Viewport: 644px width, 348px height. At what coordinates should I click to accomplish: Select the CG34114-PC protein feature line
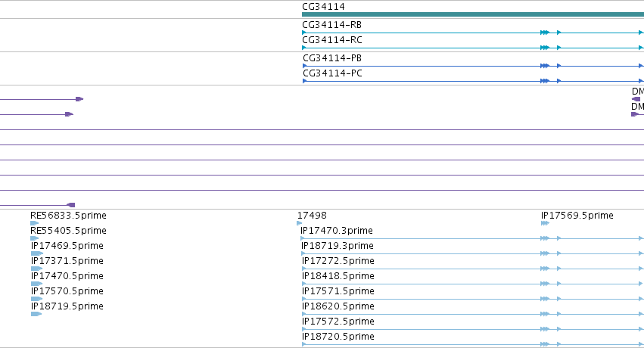click(x=473, y=81)
